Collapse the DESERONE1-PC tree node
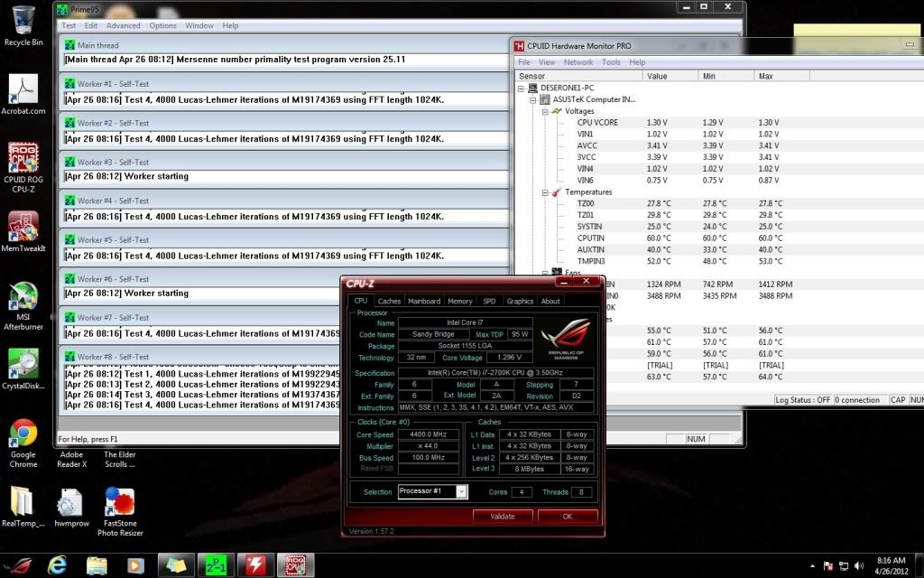The image size is (924, 578). (x=521, y=88)
